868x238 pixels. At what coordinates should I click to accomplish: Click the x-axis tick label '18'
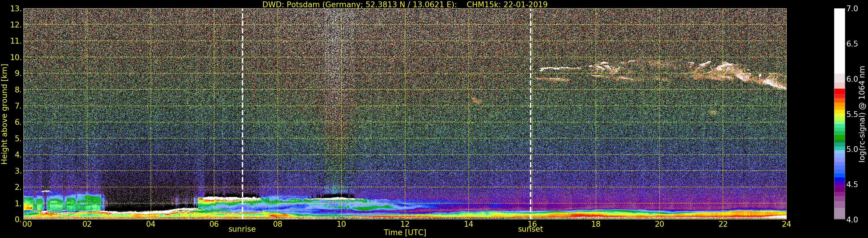(x=596, y=224)
